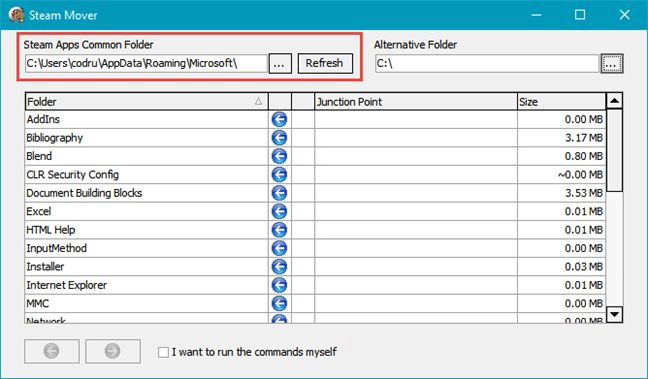
Task: Click the ~0.00 MB size cell
Action: pyautogui.click(x=562, y=174)
